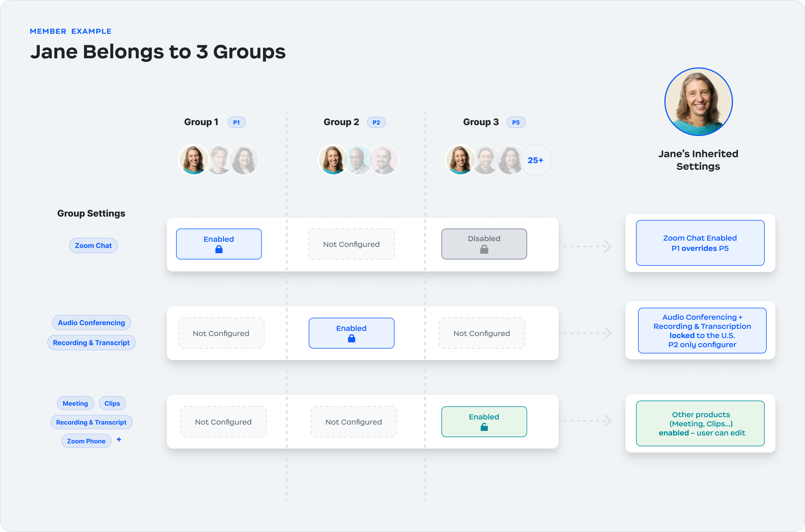Click the third avatar in Group 3
Screen dimensions: 805x532
510,160
